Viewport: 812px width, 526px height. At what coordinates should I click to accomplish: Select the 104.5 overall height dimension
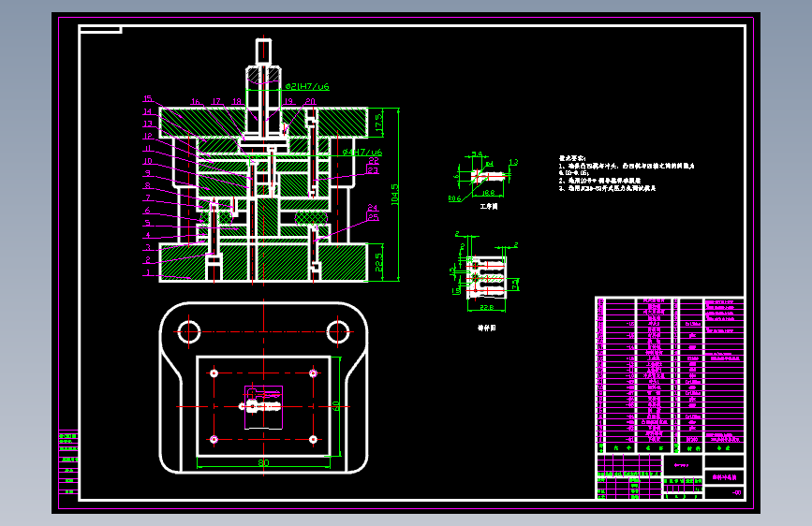[394, 195]
